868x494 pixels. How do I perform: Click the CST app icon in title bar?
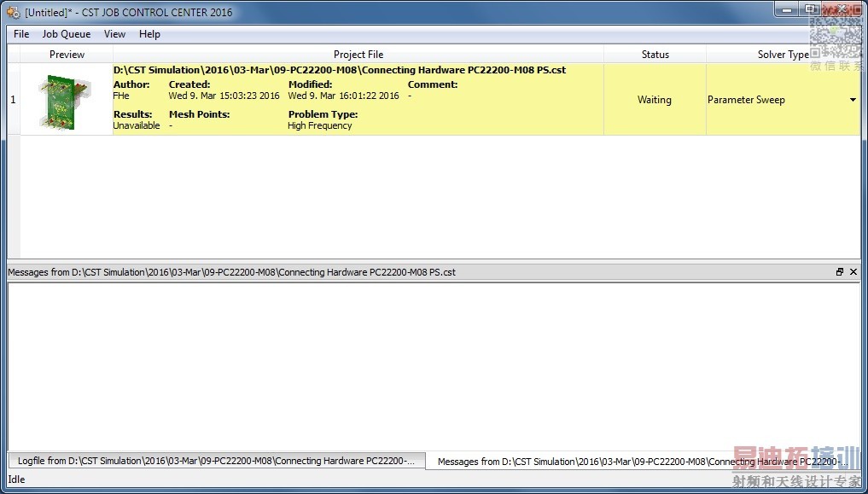tap(14, 12)
